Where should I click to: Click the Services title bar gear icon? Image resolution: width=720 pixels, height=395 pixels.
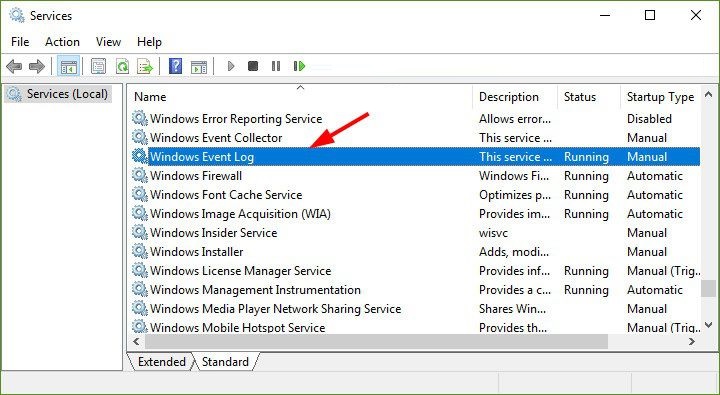coord(17,16)
